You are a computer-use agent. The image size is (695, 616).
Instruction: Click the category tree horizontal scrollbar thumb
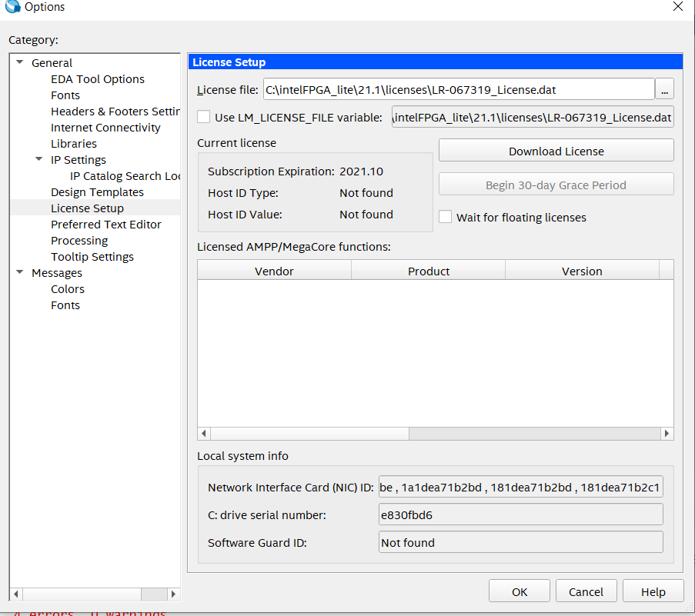pos(82,594)
